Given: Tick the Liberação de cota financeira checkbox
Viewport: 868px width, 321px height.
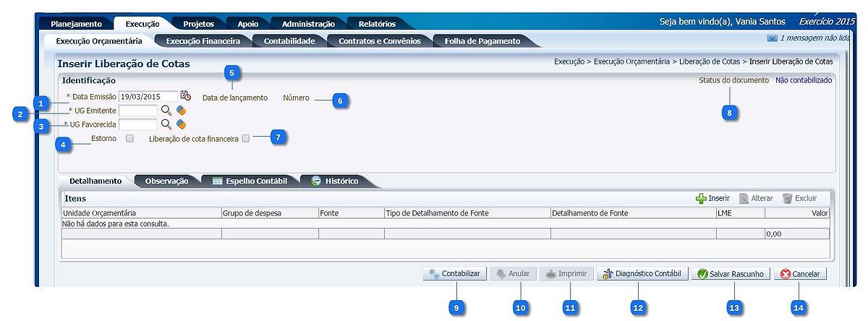Looking at the screenshot, I should pos(247,138).
